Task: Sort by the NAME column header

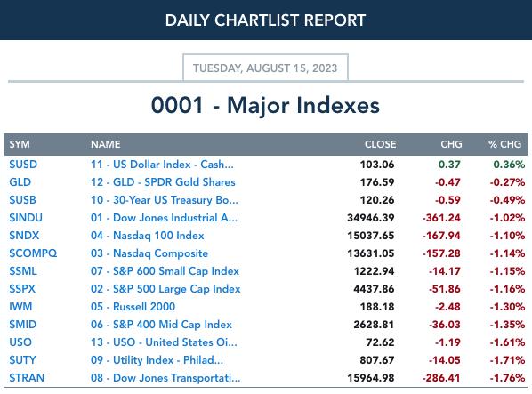Action: pos(106,144)
